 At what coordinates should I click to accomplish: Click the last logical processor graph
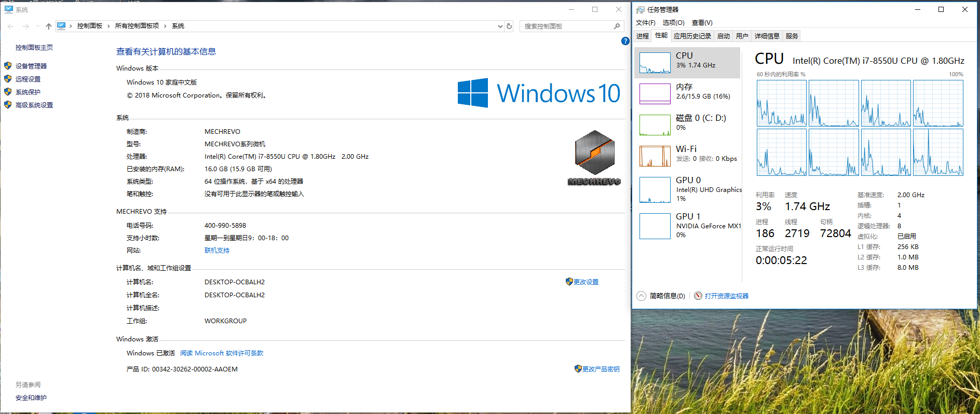pos(938,153)
